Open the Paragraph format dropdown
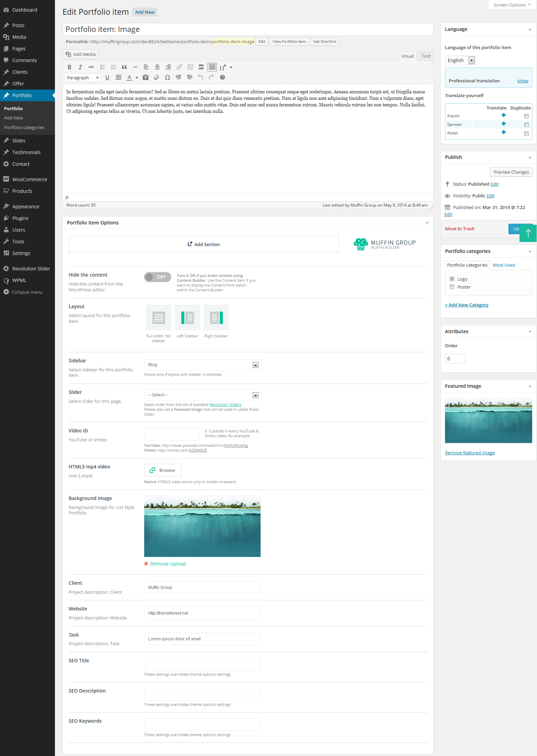 click(x=83, y=78)
